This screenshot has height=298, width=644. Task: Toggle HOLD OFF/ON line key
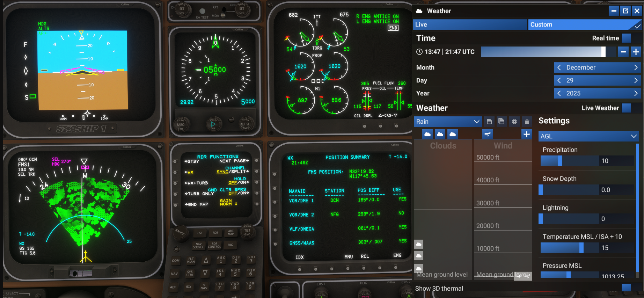(257, 182)
